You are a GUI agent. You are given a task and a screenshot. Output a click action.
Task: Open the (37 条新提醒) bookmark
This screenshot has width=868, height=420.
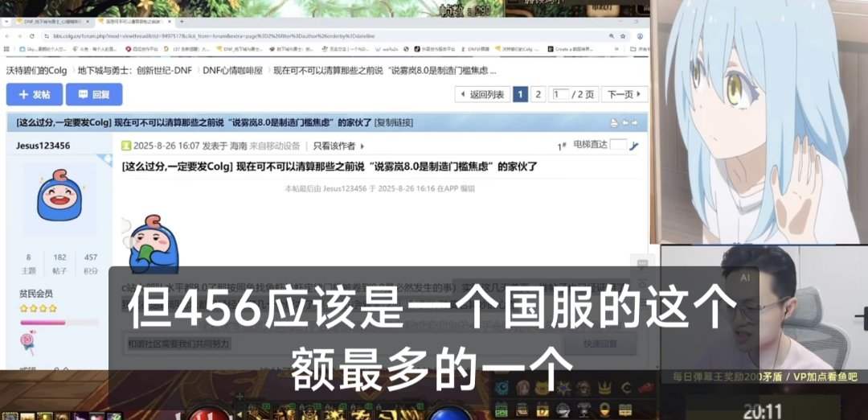[x=187, y=49]
